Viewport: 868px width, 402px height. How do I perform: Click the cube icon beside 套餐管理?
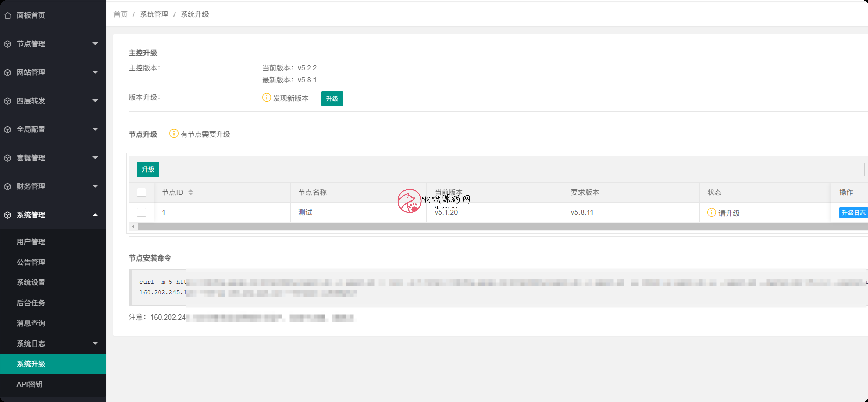[x=8, y=158]
